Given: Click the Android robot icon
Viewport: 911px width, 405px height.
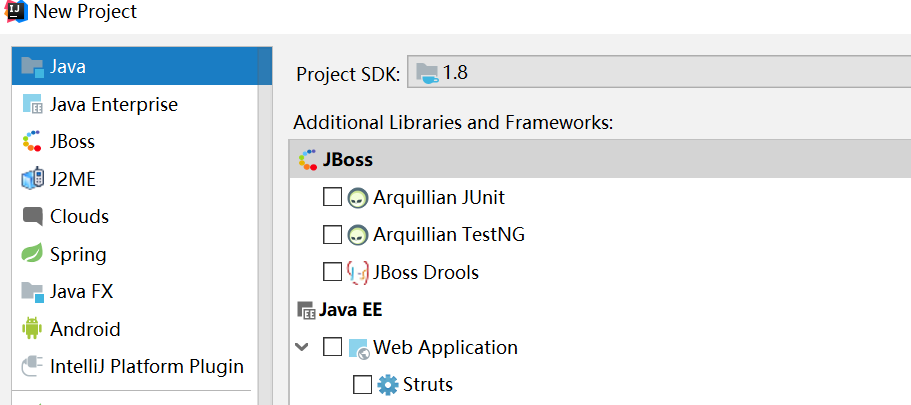Looking at the screenshot, I should (x=32, y=328).
